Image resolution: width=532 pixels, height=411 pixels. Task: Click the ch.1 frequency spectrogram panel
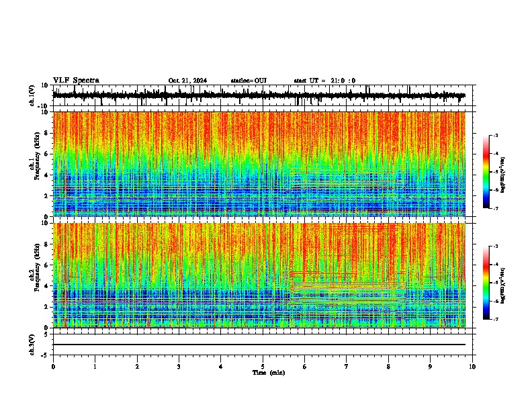pyautogui.click(x=259, y=164)
